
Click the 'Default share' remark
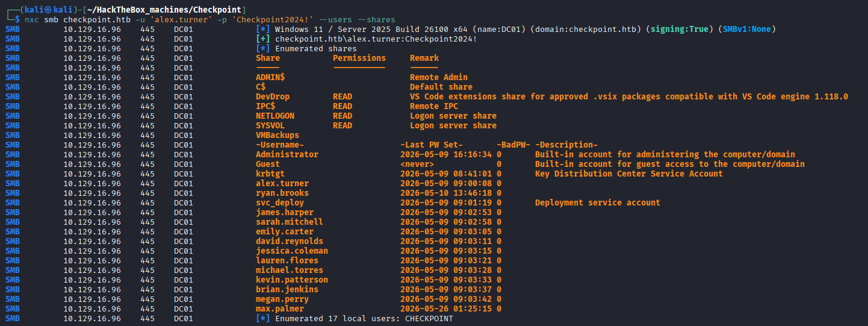point(441,87)
